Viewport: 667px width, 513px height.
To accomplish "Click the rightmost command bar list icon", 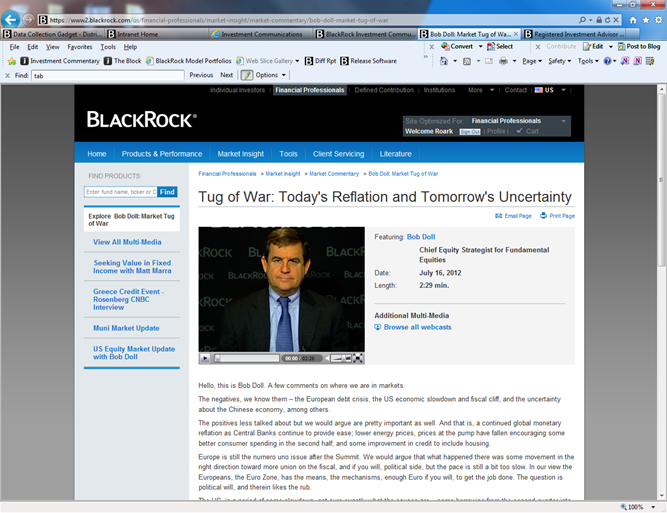I will tap(650, 61).
